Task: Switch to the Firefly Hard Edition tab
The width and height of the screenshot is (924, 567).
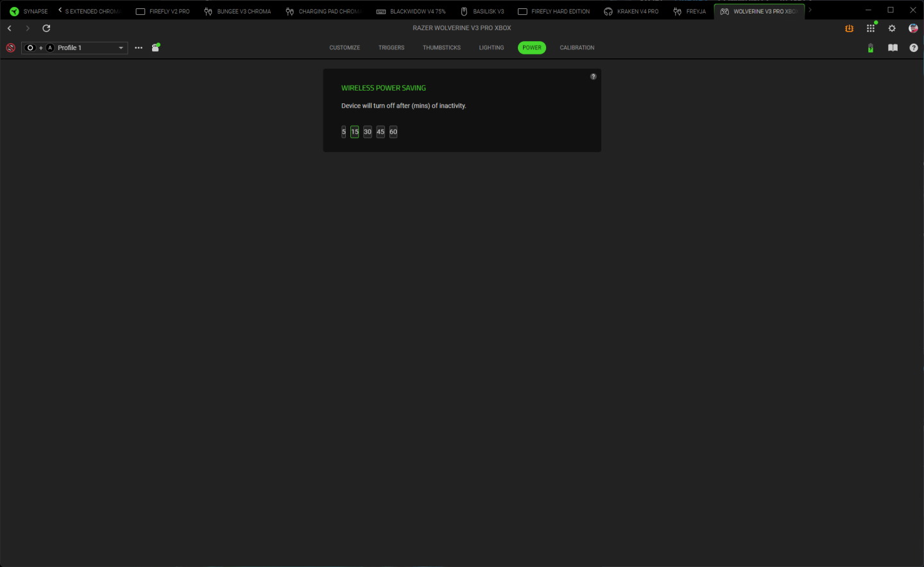Action: pos(554,11)
